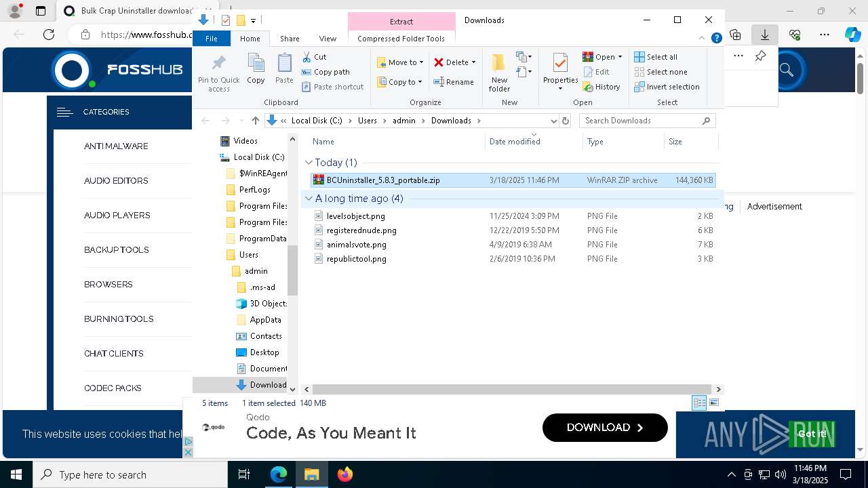
Task: Open the BROWSERS category link
Action: 108,285
